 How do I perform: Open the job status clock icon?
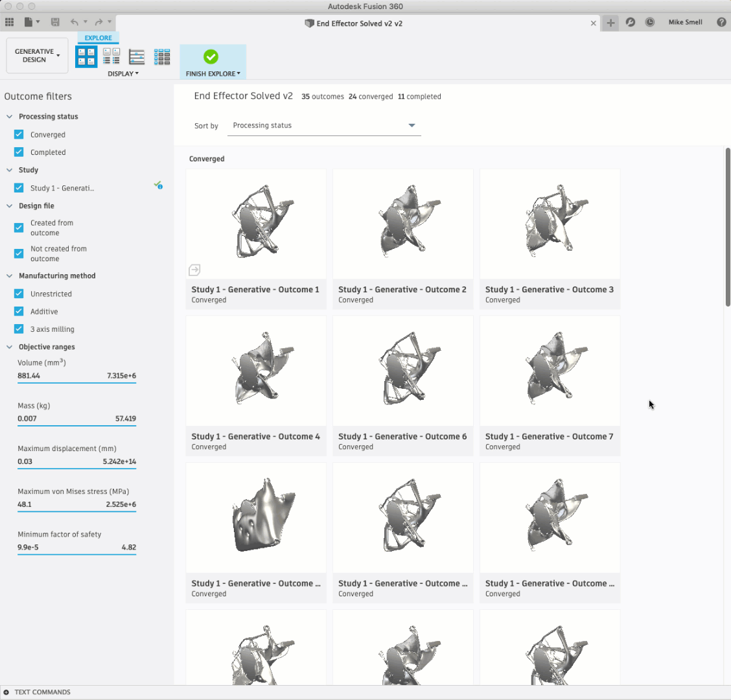(x=650, y=22)
